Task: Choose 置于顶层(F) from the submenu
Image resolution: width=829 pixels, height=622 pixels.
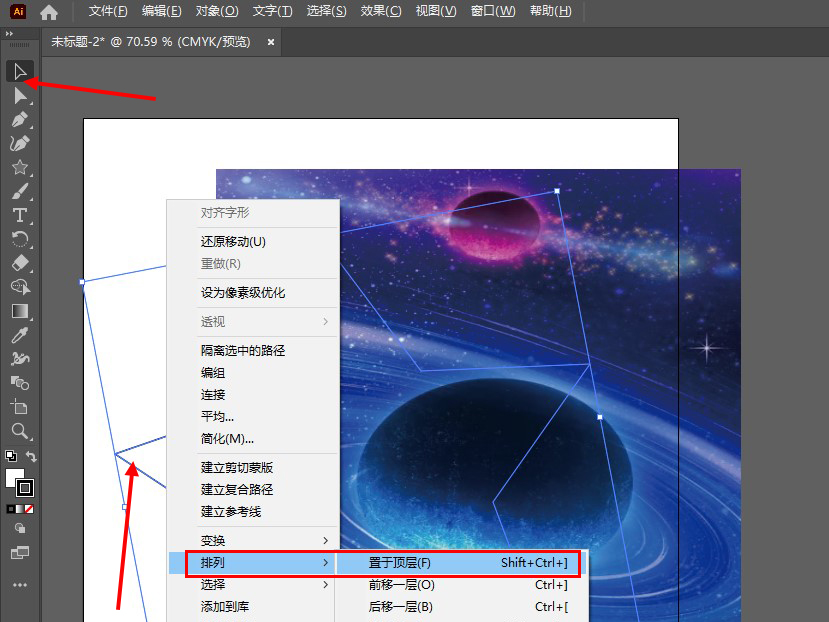Action: 400,563
